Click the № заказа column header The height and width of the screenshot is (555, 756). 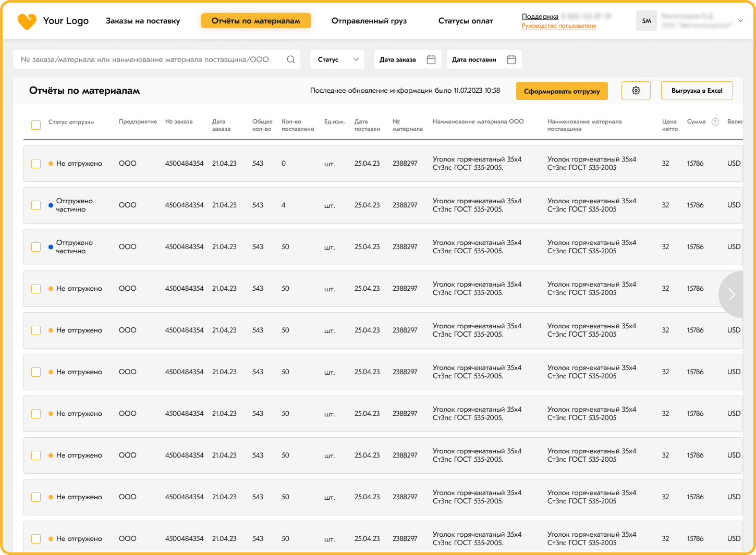179,121
